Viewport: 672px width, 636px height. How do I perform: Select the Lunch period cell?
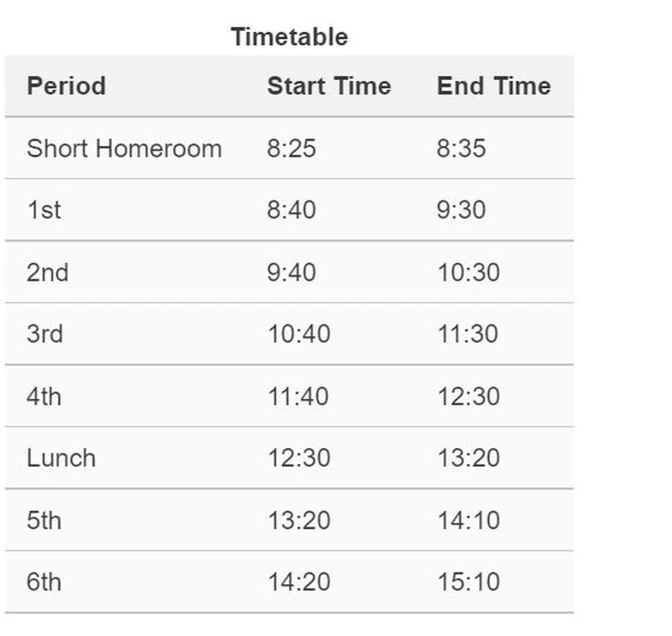point(61,458)
